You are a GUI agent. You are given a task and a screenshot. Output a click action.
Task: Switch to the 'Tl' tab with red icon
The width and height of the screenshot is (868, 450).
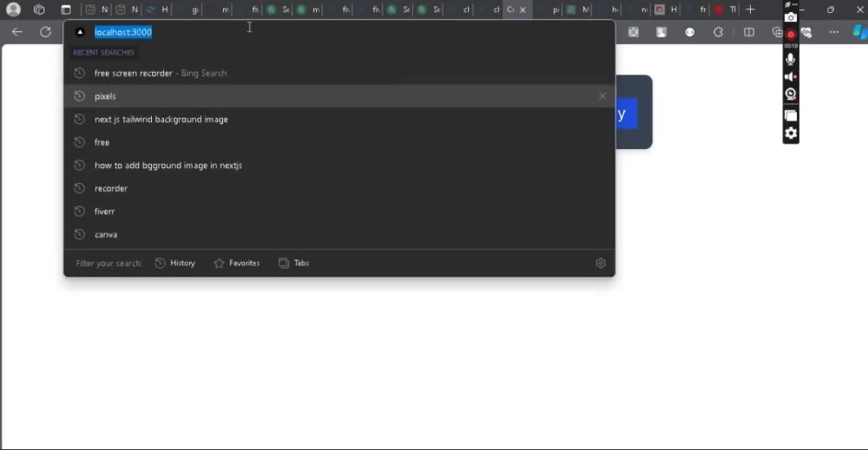coord(725,10)
